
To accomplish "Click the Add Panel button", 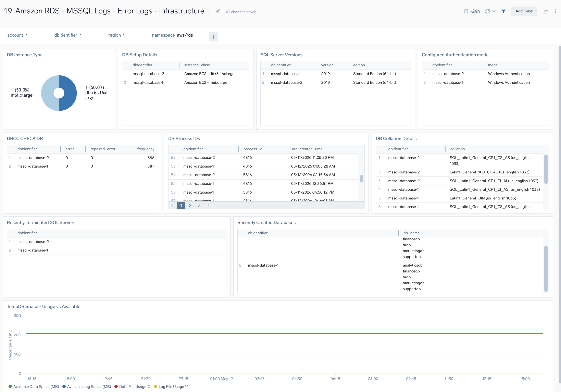I will click(524, 11).
